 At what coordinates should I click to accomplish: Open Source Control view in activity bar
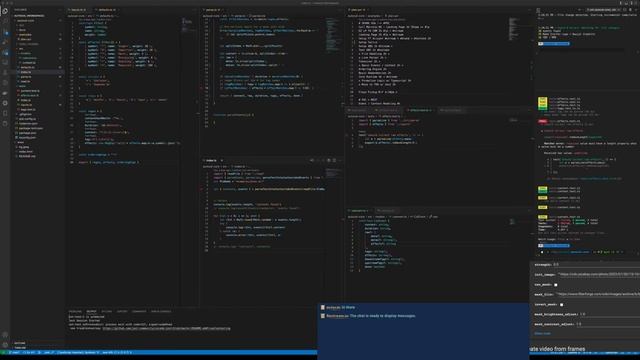click(x=5, y=32)
